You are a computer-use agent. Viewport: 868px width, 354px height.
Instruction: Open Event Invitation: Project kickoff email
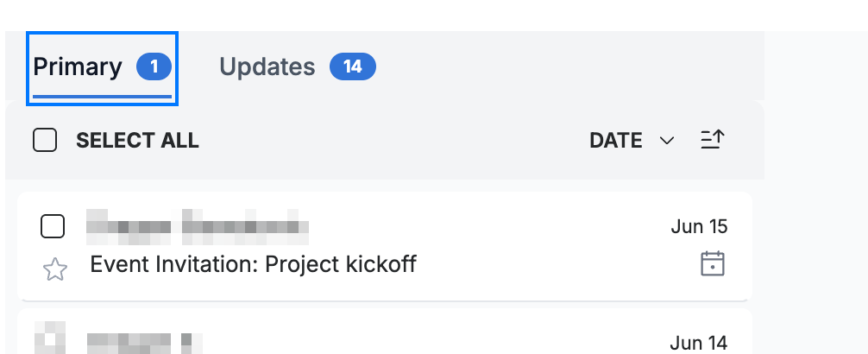point(253,264)
